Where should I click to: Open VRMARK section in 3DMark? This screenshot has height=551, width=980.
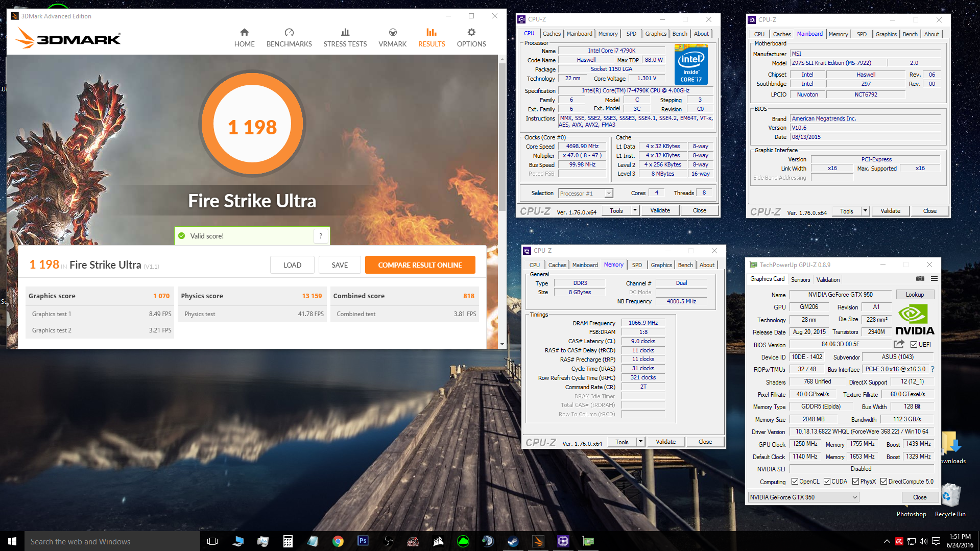(393, 38)
